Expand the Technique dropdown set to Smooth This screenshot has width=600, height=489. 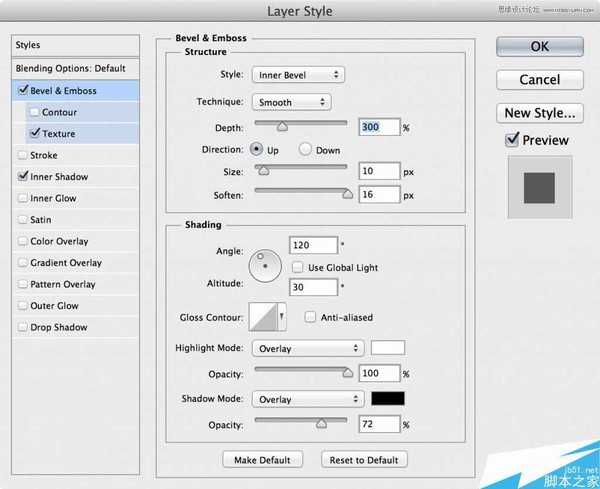290,102
